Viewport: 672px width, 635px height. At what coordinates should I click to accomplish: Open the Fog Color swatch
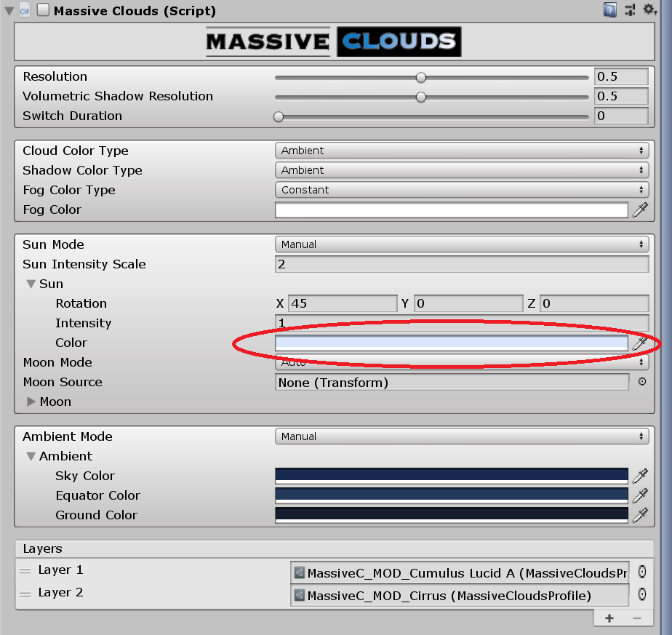coord(452,210)
